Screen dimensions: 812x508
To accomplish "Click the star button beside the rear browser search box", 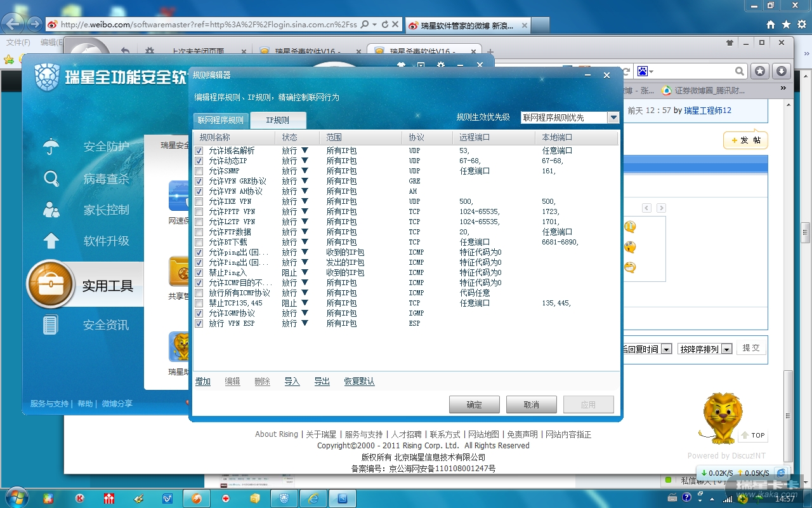I will [x=761, y=71].
